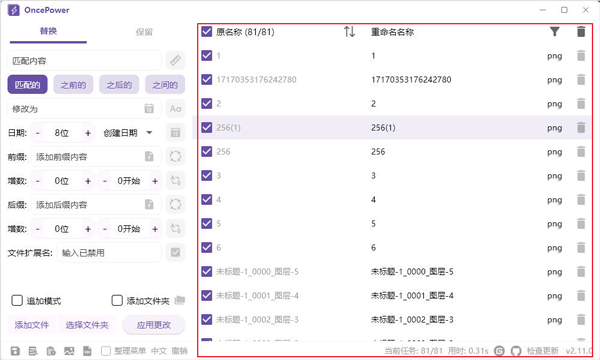
Task: Open the Gitee G icon link
Action: tap(499, 351)
